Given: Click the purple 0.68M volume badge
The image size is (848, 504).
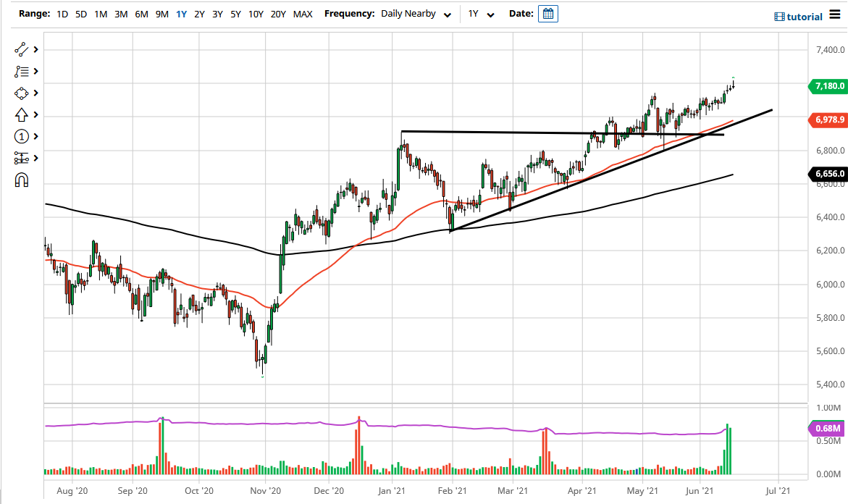Looking at the screenshot, I should coord(827,429).
